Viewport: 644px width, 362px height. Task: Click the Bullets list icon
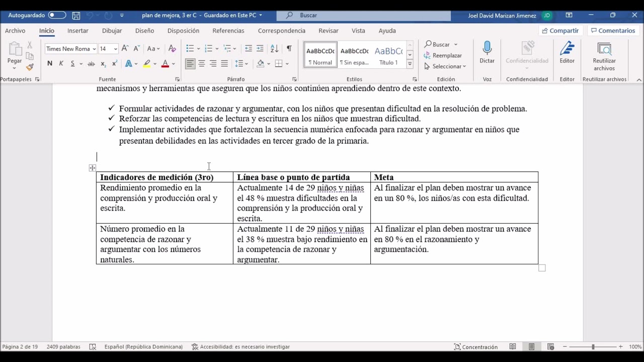click(x=190, y=49)
